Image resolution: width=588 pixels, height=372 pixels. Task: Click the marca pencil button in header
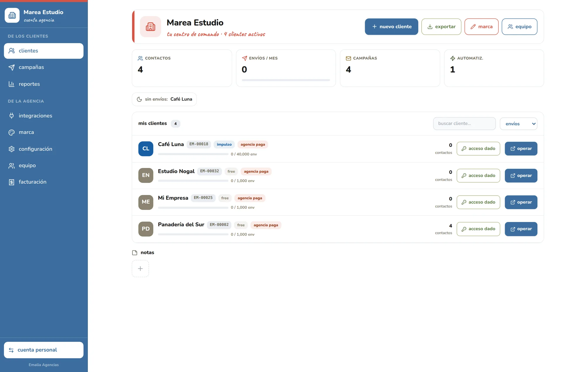(x=481, y=27)
